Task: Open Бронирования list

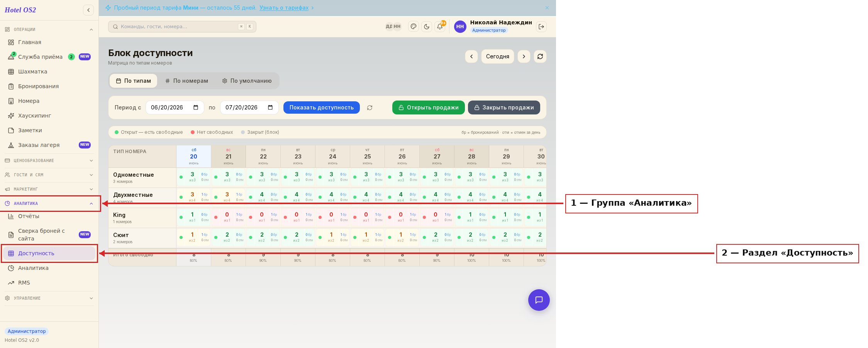Action: click(49, 86)
